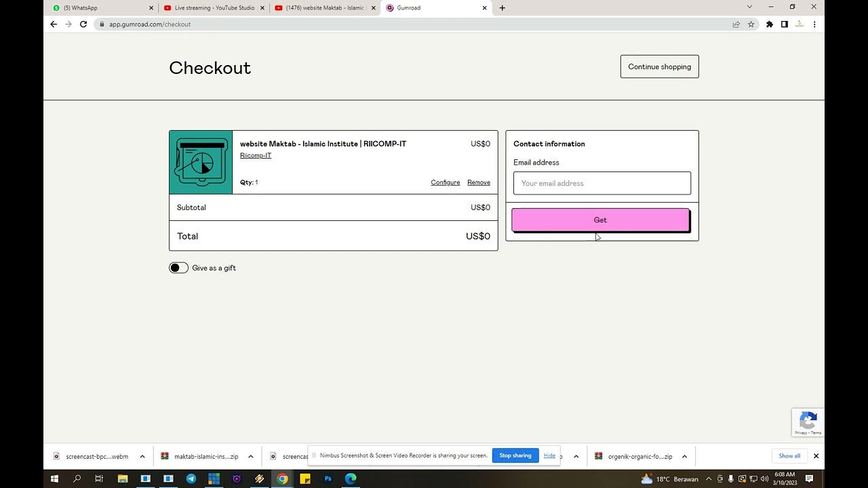Focus the Email address input field
The width and height of the screenshot is (868, 488).
pos(602,183)
